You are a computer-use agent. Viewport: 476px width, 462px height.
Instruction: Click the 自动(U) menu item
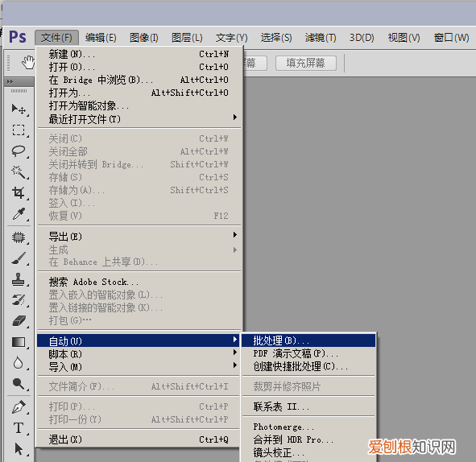click(x=139, y=341)
